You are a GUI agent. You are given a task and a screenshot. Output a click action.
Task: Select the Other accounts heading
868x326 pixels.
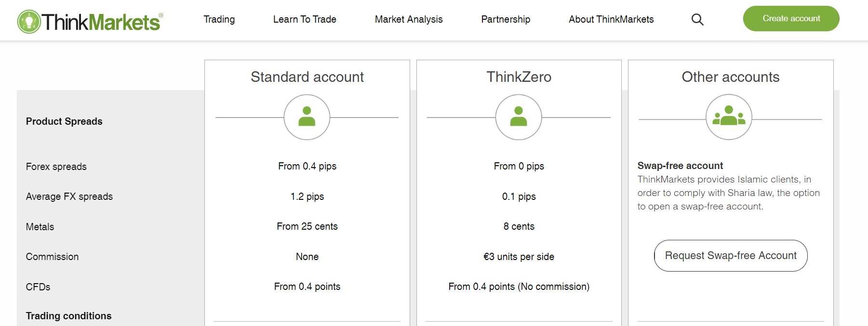point(730,77)
